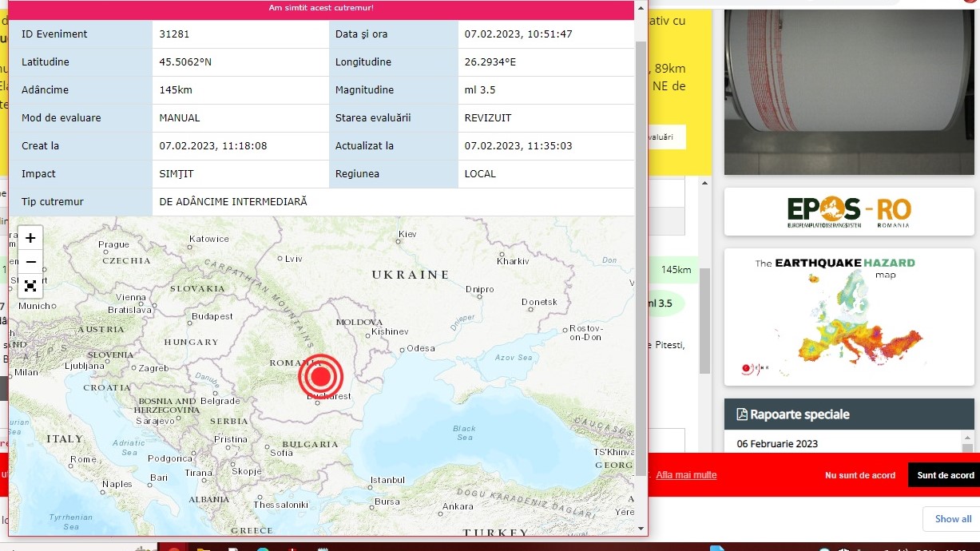Open the Earthquake Hazard map banner
The width and height of the screenshot is (980, 551).
coord(848,317)
